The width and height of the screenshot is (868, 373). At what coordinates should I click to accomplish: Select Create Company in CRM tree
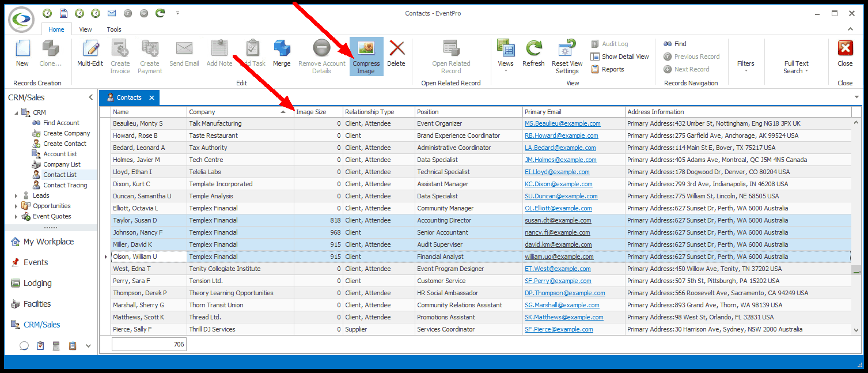point(67,133)
